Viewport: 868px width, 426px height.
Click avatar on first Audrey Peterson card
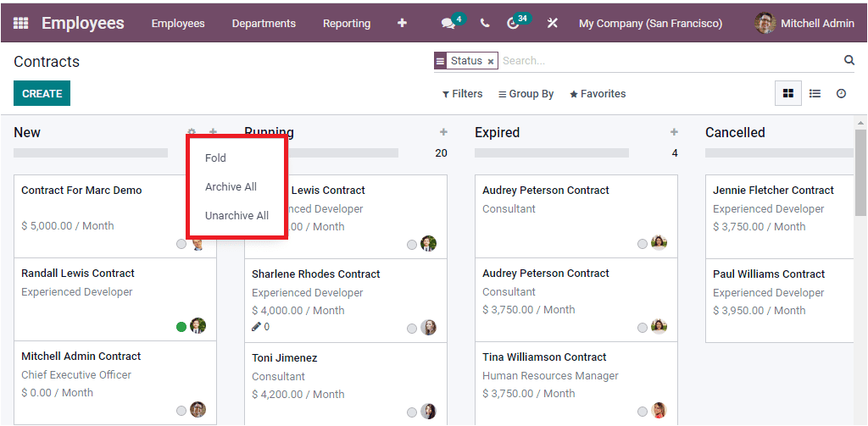click(x=658, y=243)
